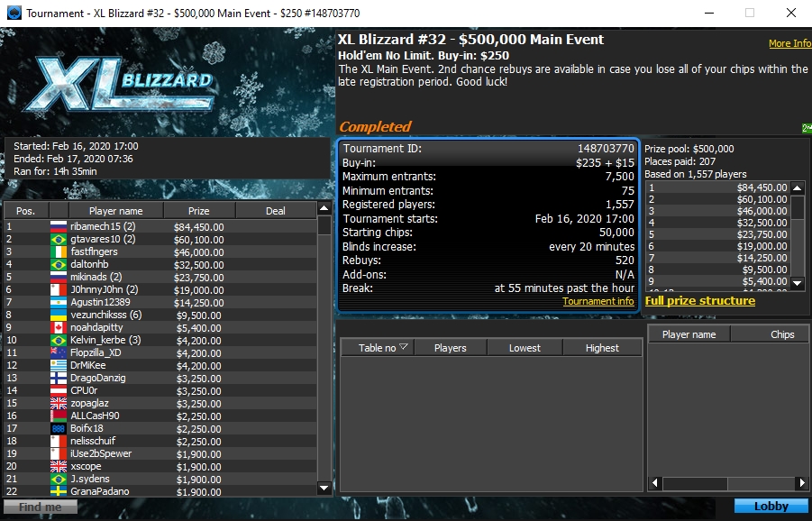Screen dimensions: 812x521
Task: Click the flag icon next to fastfingers
Action: (59, 251)
